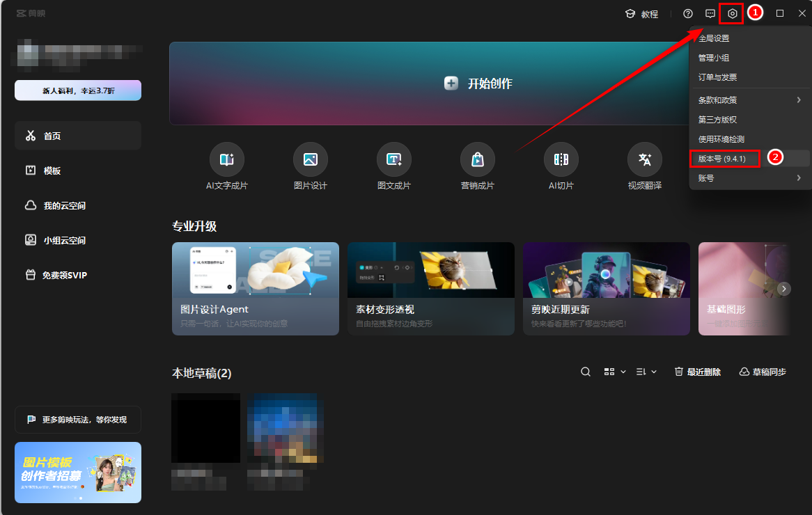The image size is (812, 515).
Task: Select the 图片设计 icon
Action: click(310, 159)
